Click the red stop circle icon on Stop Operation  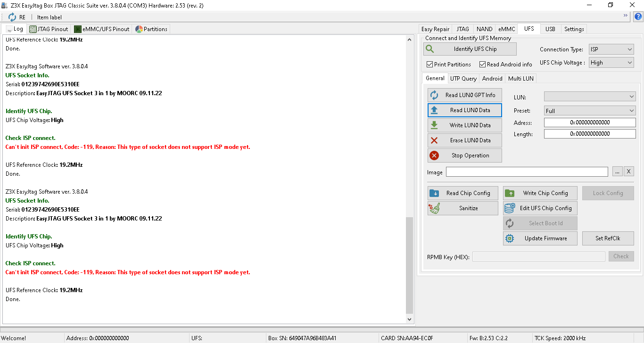click(434, 155)
